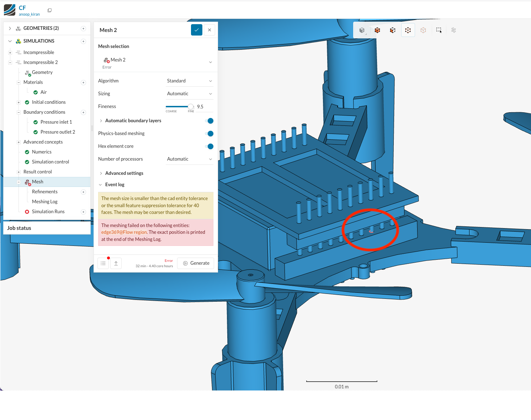
Task: Toggle Automatic boundary layers
Action: coord(210,121)
